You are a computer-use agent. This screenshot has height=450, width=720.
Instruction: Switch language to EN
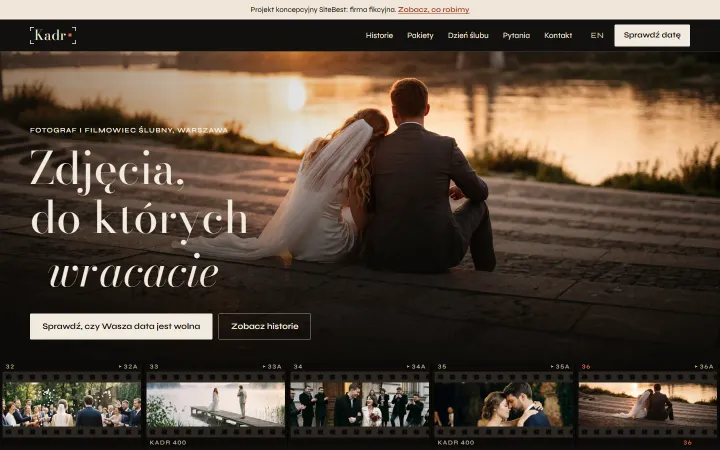click(597, 35)
